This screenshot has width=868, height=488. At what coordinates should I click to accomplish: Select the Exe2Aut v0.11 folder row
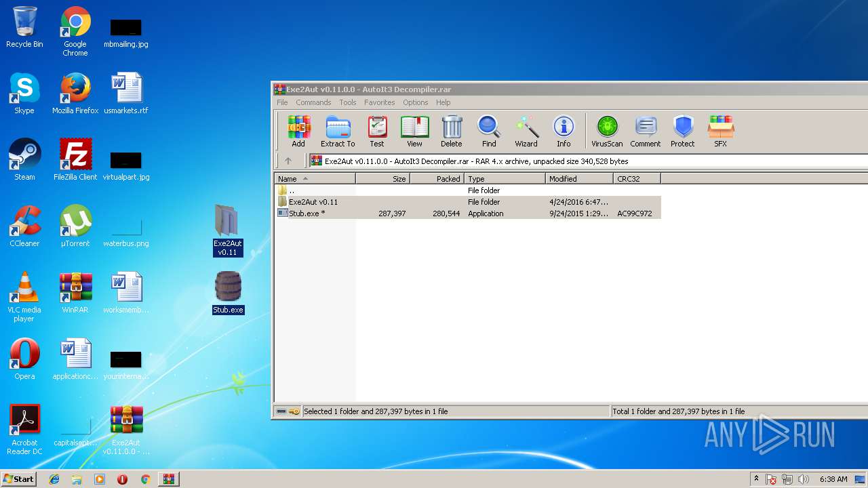467,202
